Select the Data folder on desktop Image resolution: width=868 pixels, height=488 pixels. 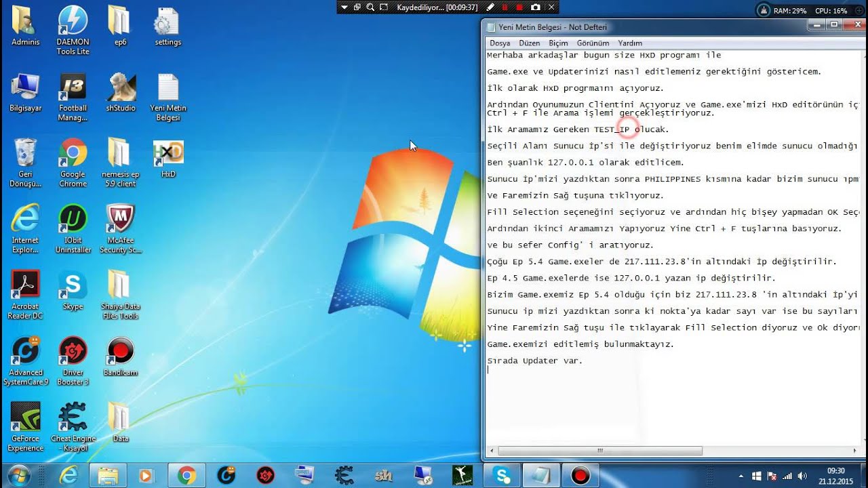[120, 423]
